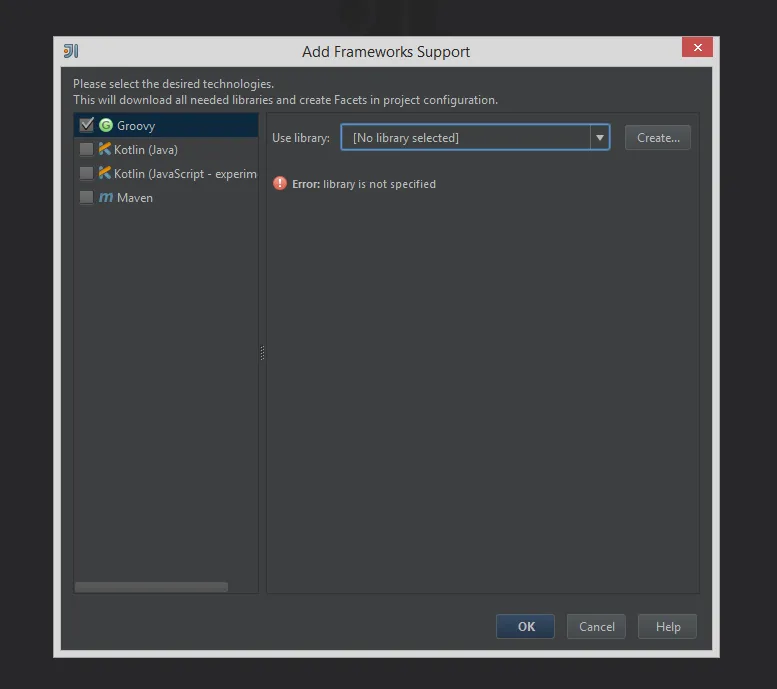Click the splitter handle between the panels

262,352
